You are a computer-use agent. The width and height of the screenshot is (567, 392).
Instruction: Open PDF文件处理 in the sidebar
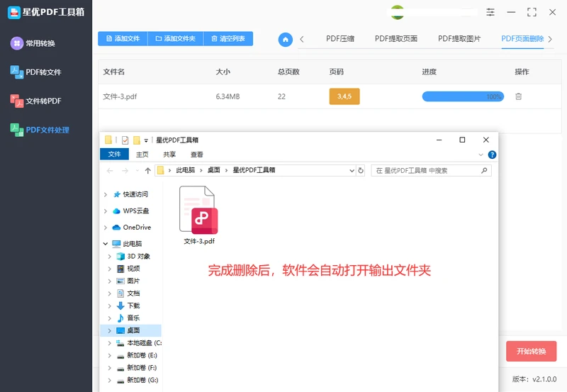40,130
